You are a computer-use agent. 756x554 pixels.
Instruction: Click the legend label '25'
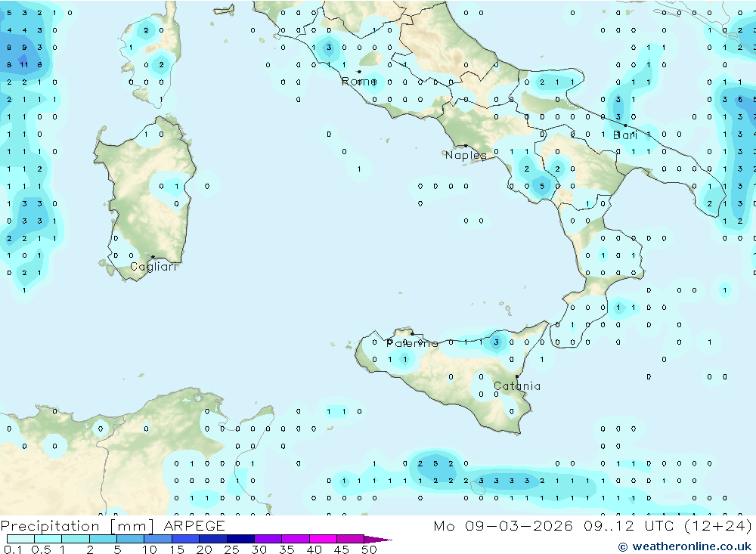[x=231, y=549]
